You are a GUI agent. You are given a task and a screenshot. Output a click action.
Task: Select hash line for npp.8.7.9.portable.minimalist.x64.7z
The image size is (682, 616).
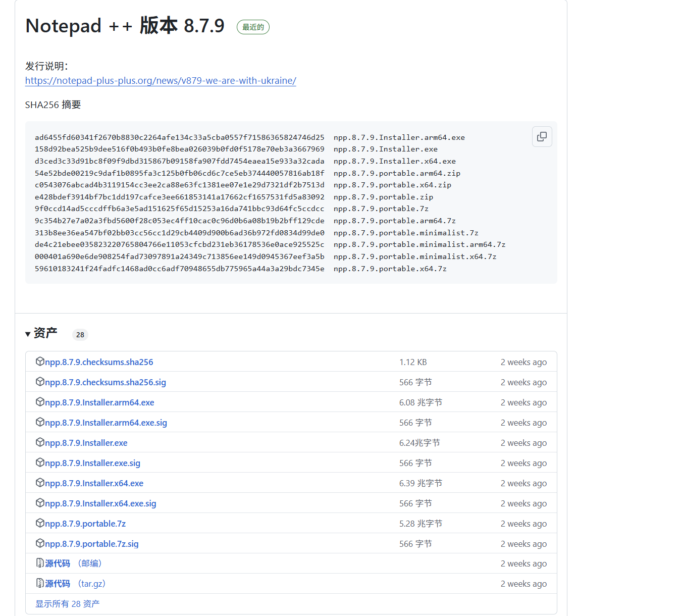266,256
